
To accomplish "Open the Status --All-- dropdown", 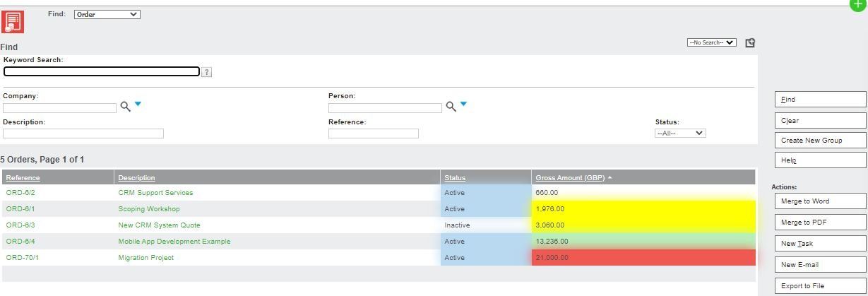I will [680, 133].
